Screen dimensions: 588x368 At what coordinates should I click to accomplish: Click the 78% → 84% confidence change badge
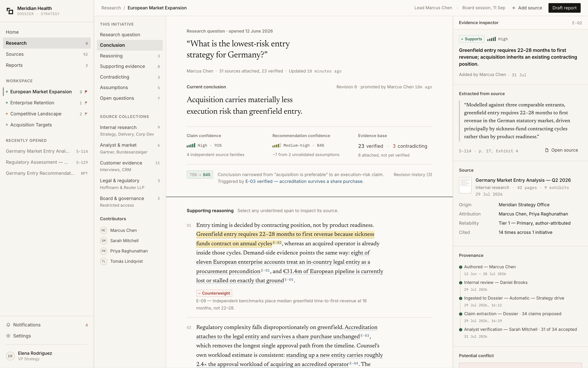[200, 174]
